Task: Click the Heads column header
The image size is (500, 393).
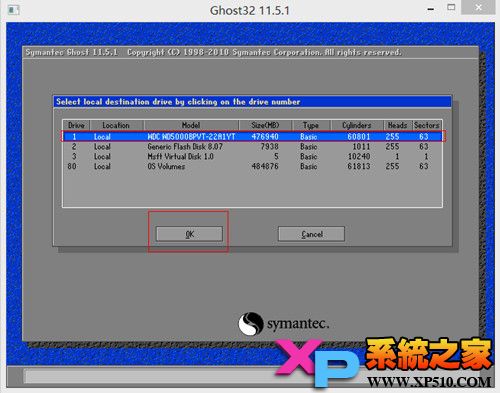Action: (397, 125)
